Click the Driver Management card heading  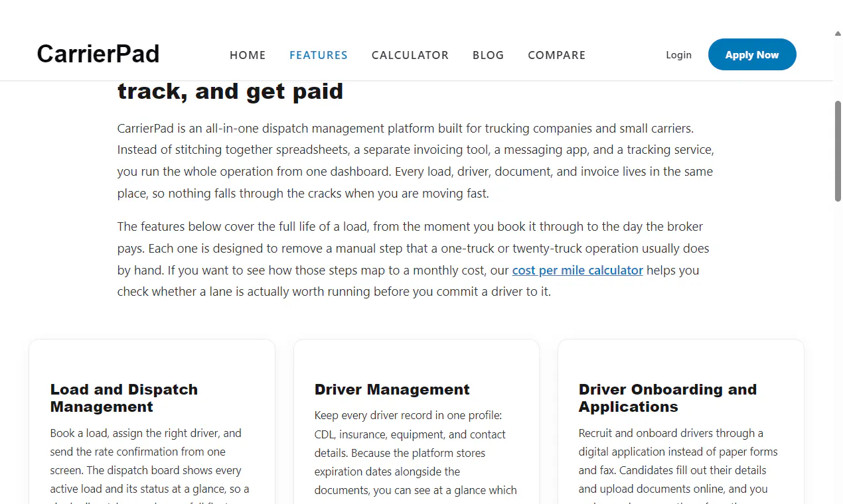(x=392, y=389)
